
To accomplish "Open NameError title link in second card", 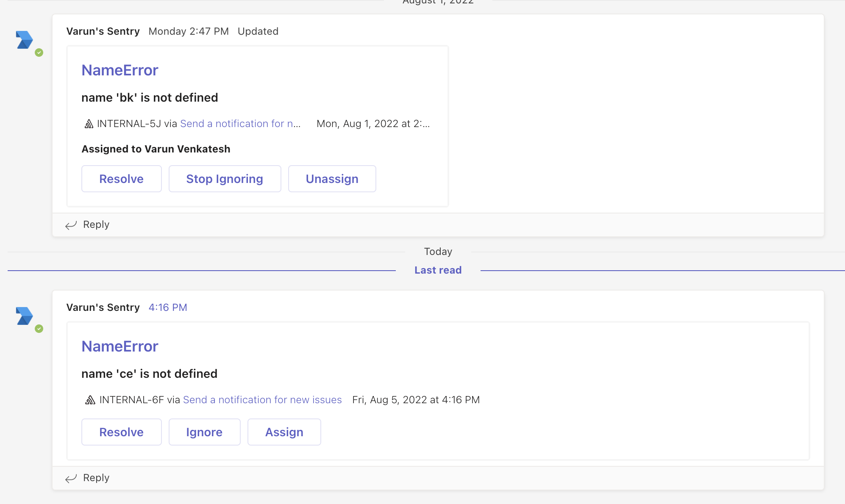I will 120,346.
